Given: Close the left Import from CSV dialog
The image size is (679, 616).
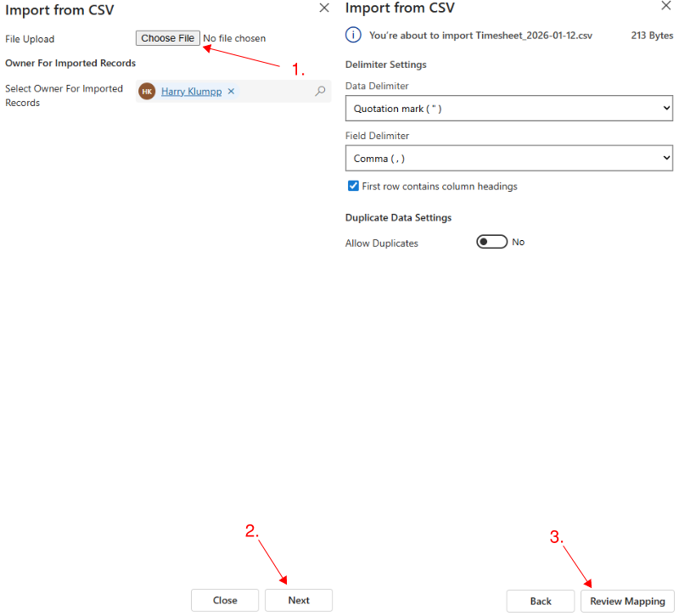Looking at the screenshot, I should [323, 8].
